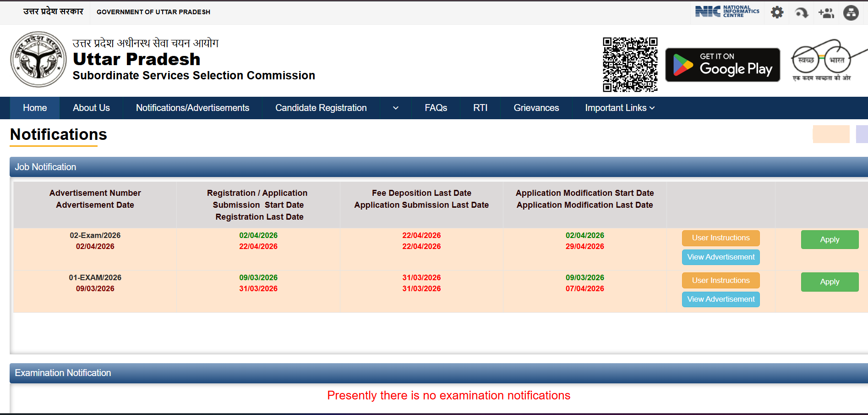The height and width of the screenshot is (415, 868).
Task: Click the National Informatics Centre logo
Action: 727,12
